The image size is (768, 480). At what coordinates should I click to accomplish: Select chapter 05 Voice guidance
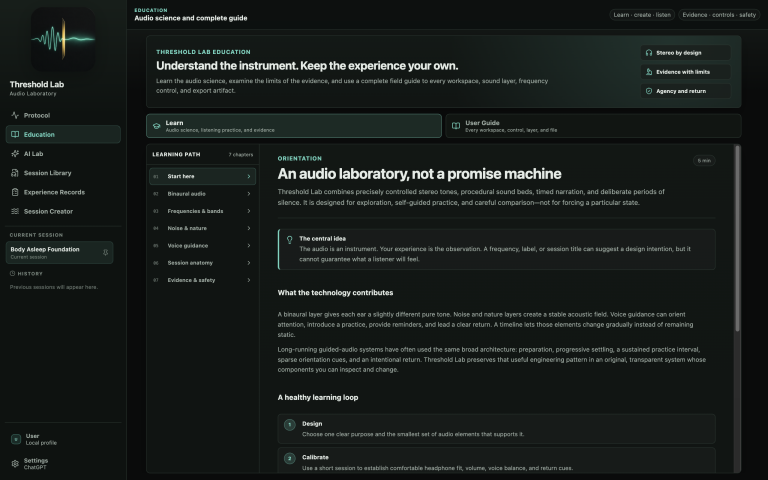pos(202,246)
